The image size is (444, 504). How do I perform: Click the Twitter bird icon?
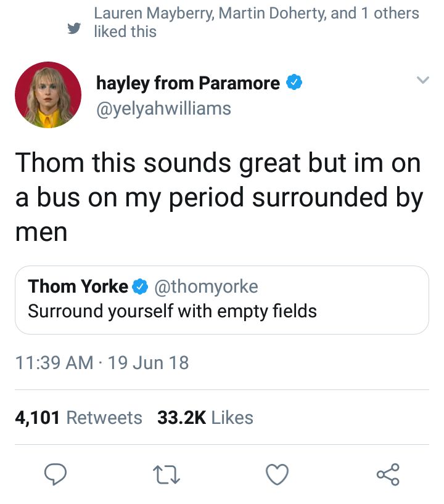pyautogui.click(x=75, y=28)
